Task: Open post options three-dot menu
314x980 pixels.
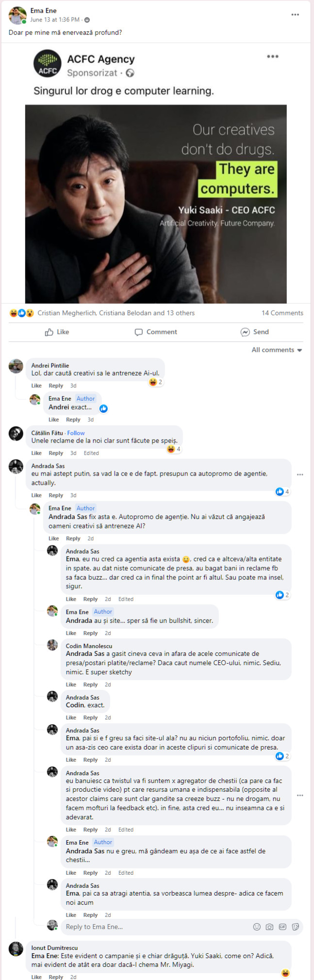Action: pyautogui.click(x=295, y=15)
